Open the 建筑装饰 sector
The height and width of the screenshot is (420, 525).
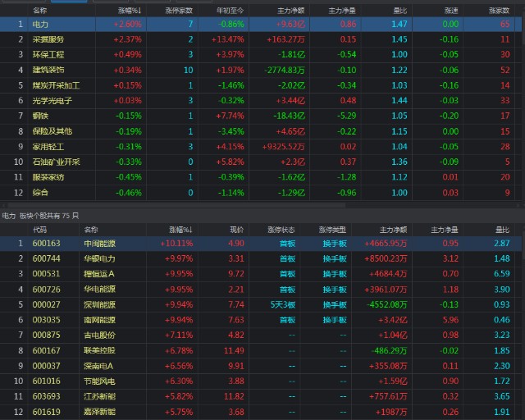click(48, 70)
